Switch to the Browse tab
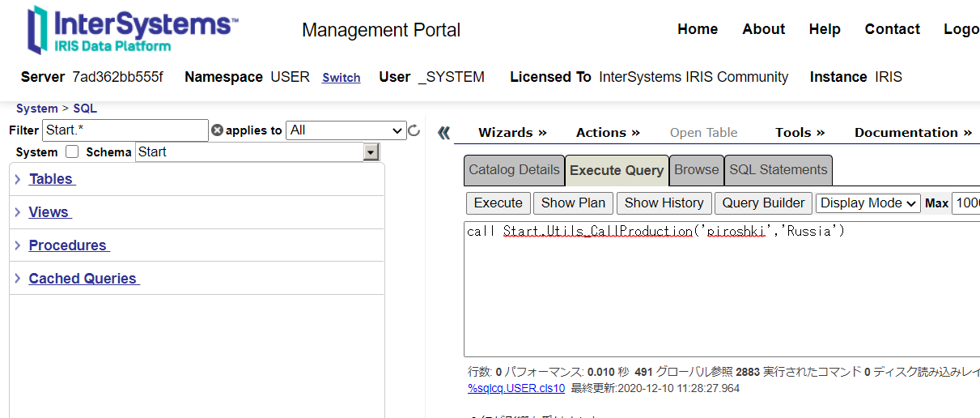The image size is (980, 418). click(696, 170)
